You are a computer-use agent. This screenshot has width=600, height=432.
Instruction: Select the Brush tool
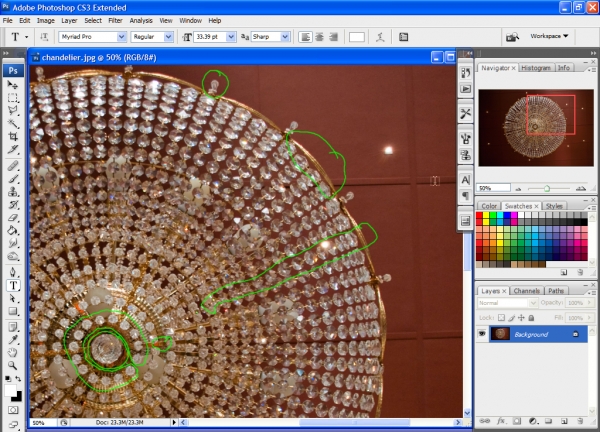13,179
